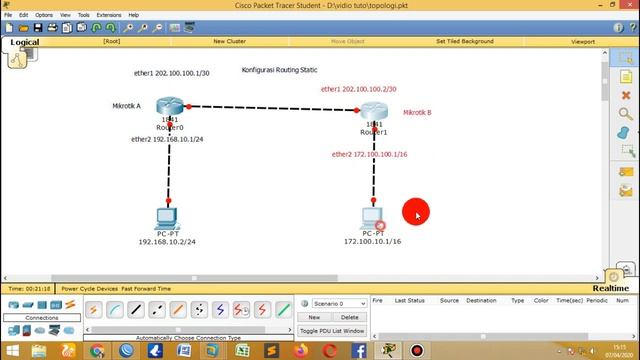The image size is (640, 360).
Task: Select the Octal green cable
Action: pyautogui.click(x=284, y=310)
